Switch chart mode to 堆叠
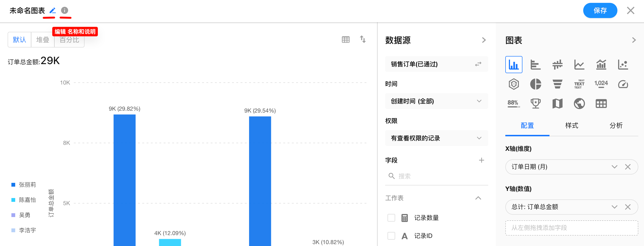The height and width of the screenshot is (246, 644). 43,40
